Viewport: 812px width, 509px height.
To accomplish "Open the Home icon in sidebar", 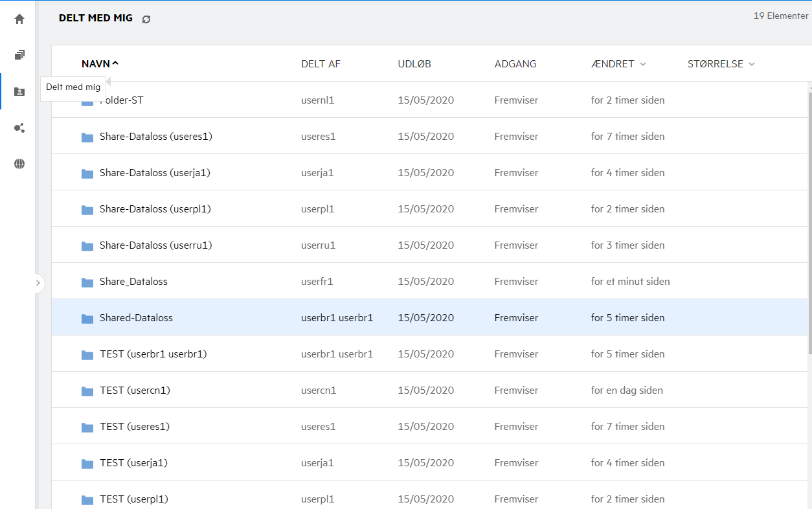I will (x=19, y=19).
